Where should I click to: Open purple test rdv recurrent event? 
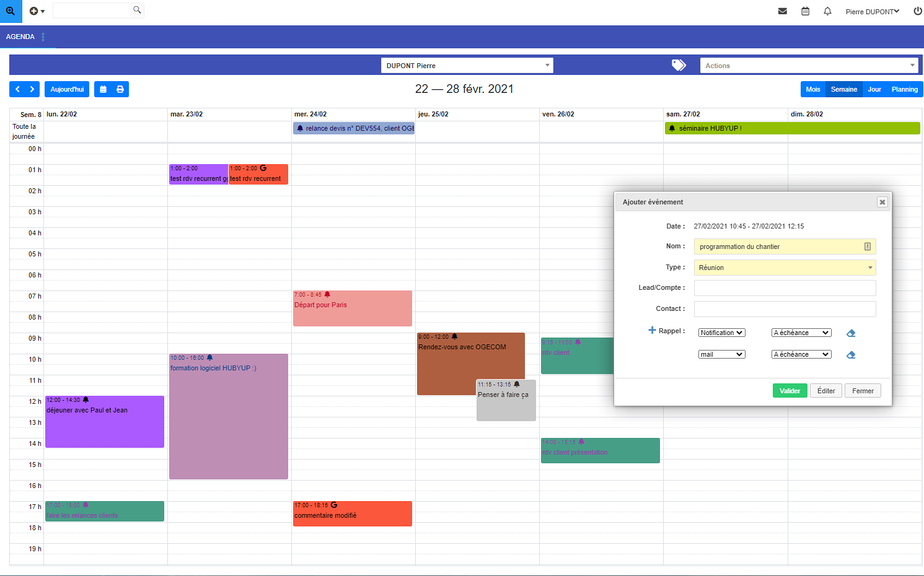tap(199, 174)
